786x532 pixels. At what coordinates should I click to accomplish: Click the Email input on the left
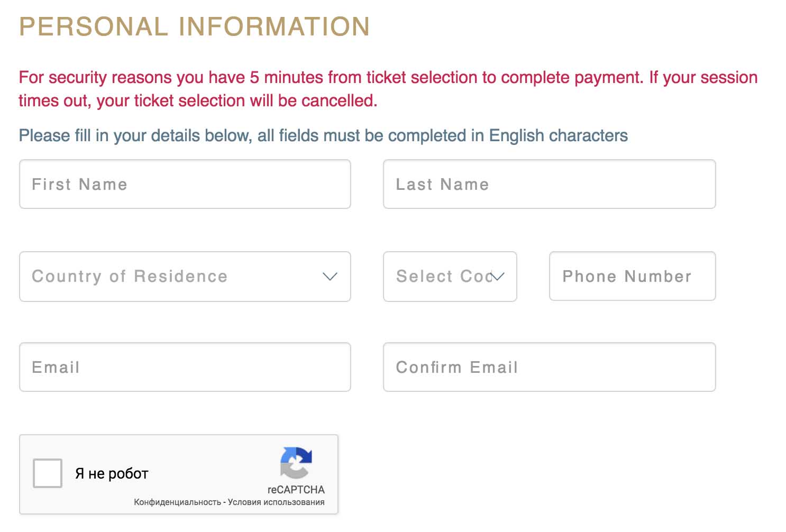[185, 368]
